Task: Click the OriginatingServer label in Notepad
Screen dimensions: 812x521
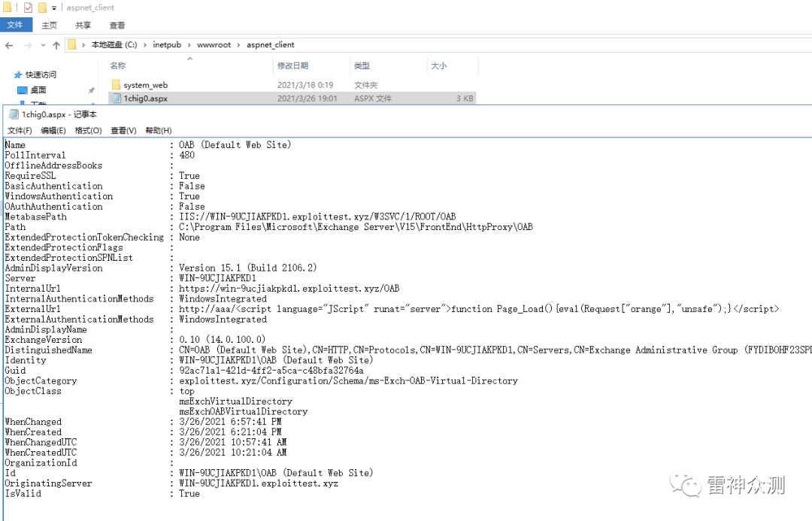Action: point(49,483)
